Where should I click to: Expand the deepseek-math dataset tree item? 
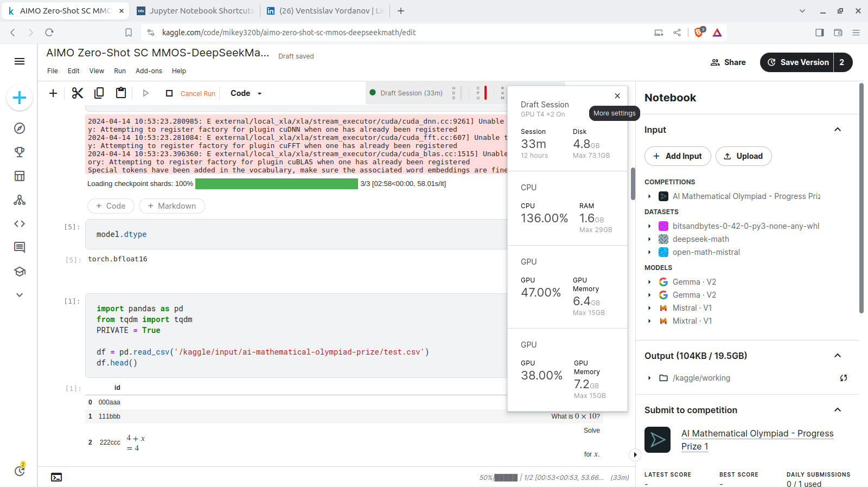point(649,239)
